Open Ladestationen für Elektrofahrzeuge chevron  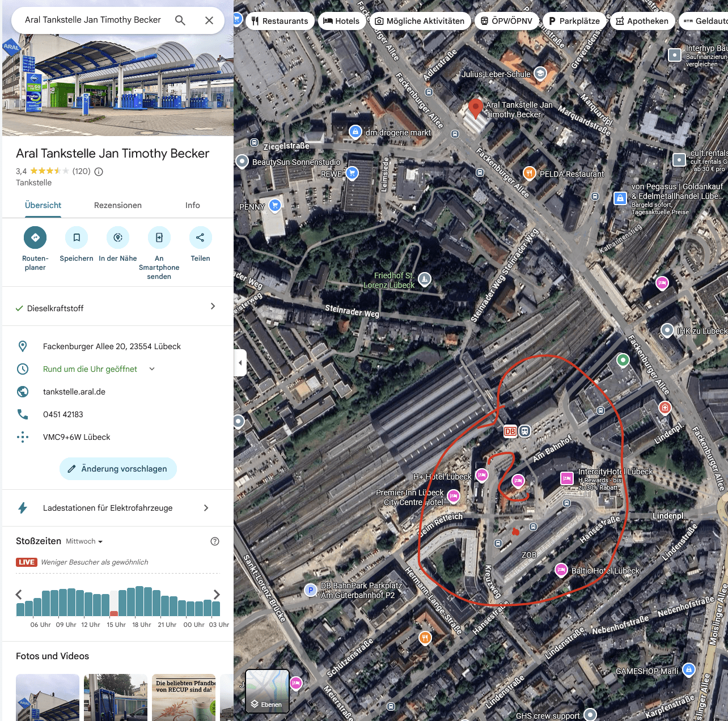click(206, 508)
